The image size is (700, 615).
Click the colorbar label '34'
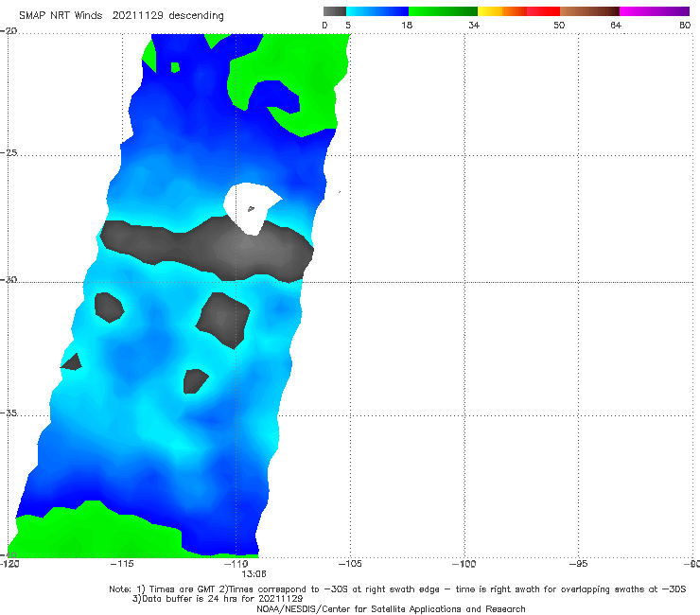[x=474, y=25]
